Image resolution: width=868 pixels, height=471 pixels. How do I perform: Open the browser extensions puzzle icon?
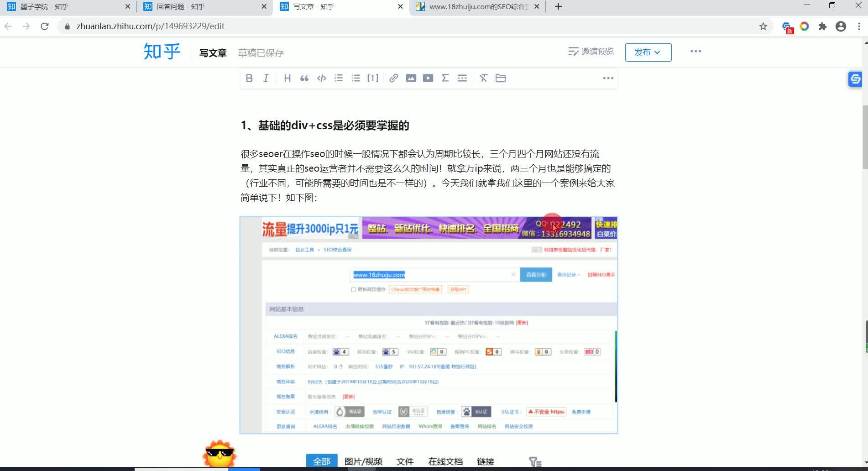(822, 26)
